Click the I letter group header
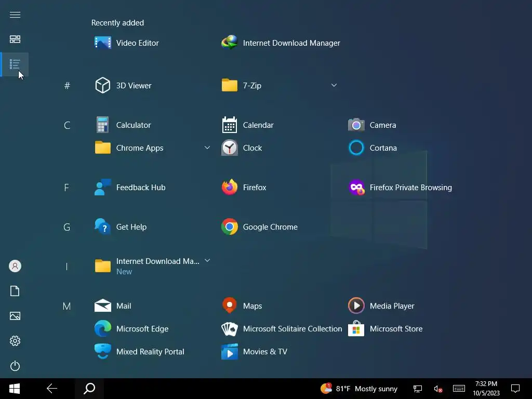This screenshot has width=532, height=399. coord(67,267)
